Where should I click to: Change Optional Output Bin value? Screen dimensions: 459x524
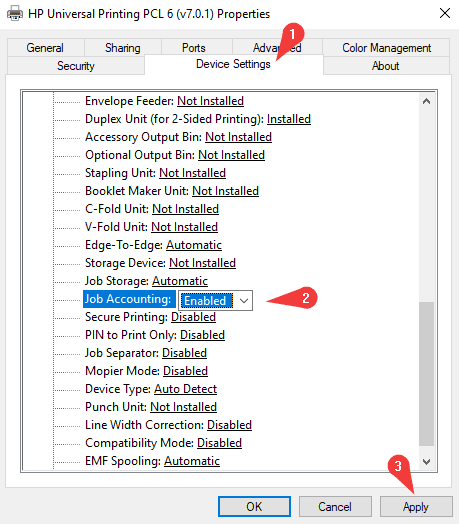click(231, 155)
